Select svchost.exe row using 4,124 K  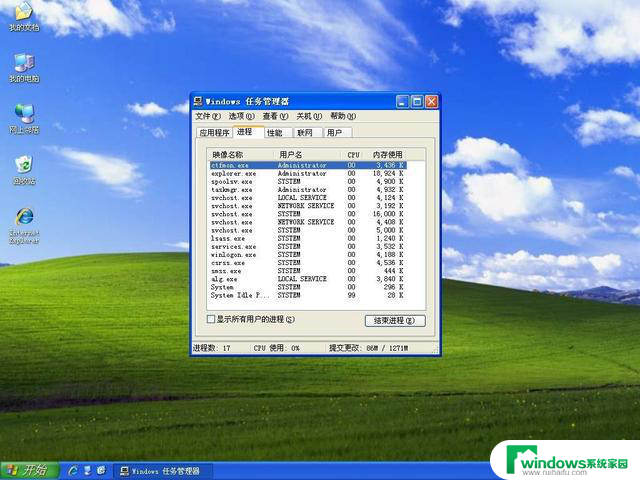click(308, 198)
